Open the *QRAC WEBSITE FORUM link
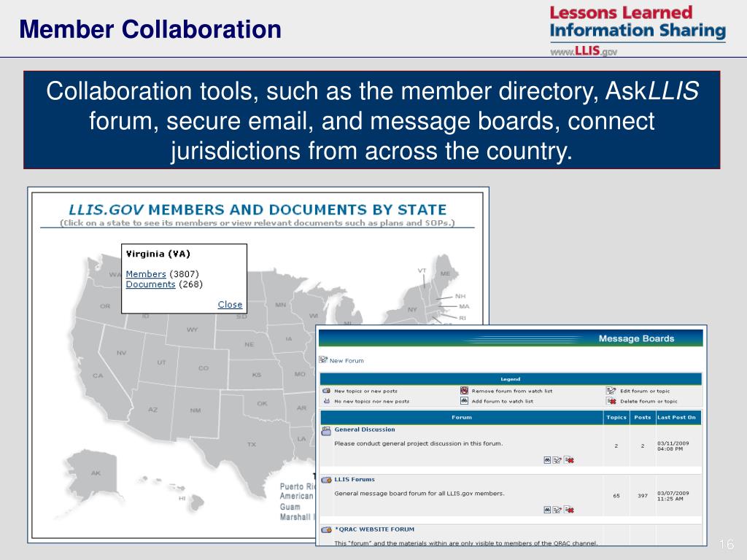The width and height of the screenshot is (747, 560). (x=374, y=529)
